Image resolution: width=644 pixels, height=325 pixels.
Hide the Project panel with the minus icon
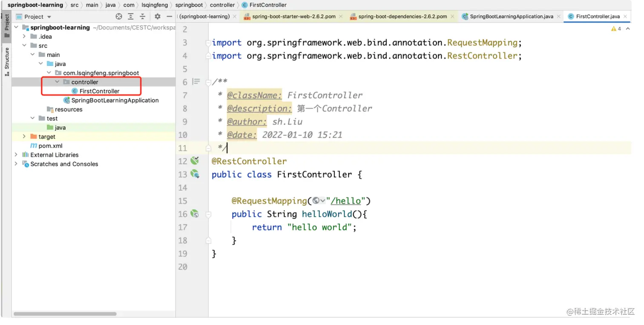(x=170, y=17)
